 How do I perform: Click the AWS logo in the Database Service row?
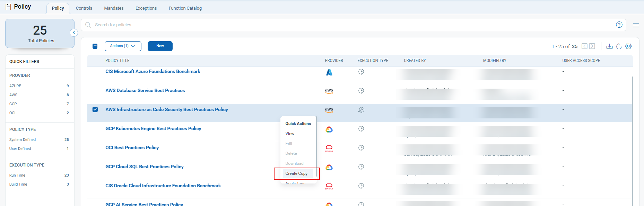[329, 91]
